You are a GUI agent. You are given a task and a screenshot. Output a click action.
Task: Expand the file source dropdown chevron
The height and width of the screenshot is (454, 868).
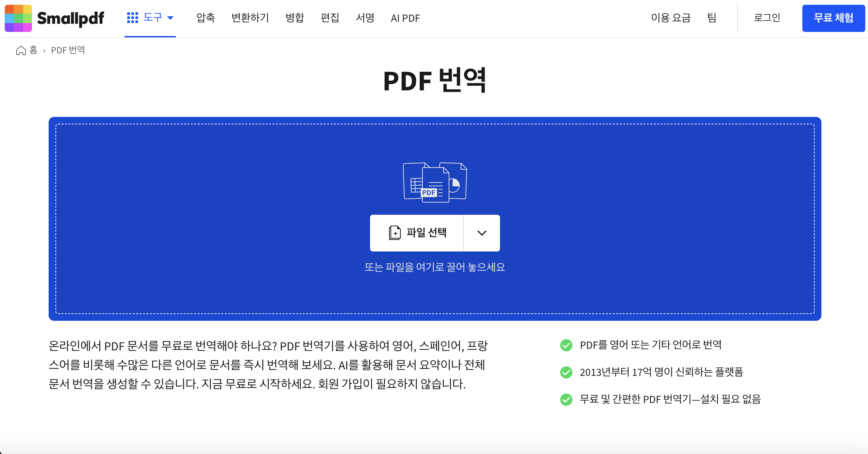(482, 233)
